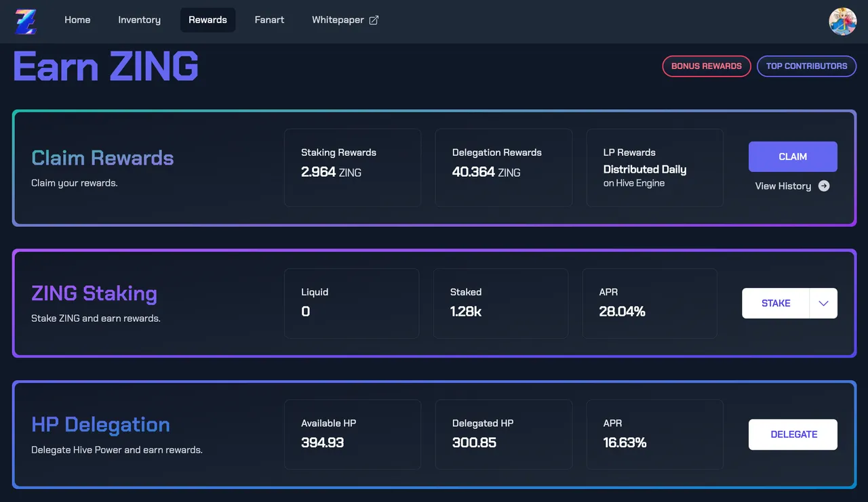Viewport: 868px width, 502px height.
Task: Click 'Delegate Hive Power and earn rewards.' text
Action: pyautogui.click(x=117, y=450)
